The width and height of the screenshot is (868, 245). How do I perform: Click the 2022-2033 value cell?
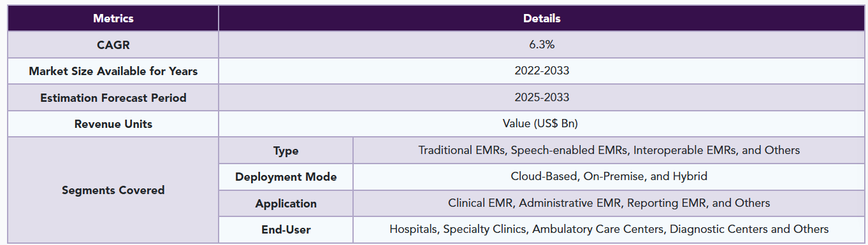click(542, 71)
